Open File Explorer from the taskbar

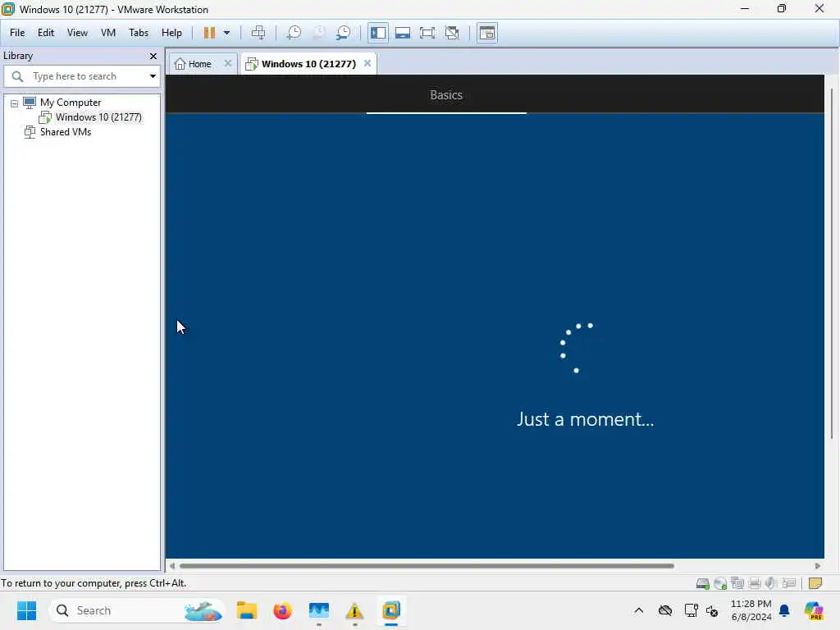pos(247,610)
